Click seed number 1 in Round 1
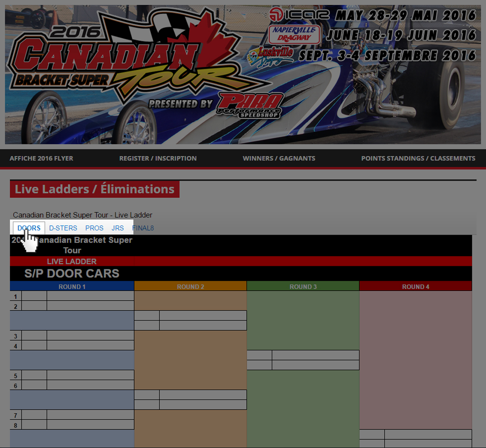This screenshot has height=448, width=486. (15, 296)
